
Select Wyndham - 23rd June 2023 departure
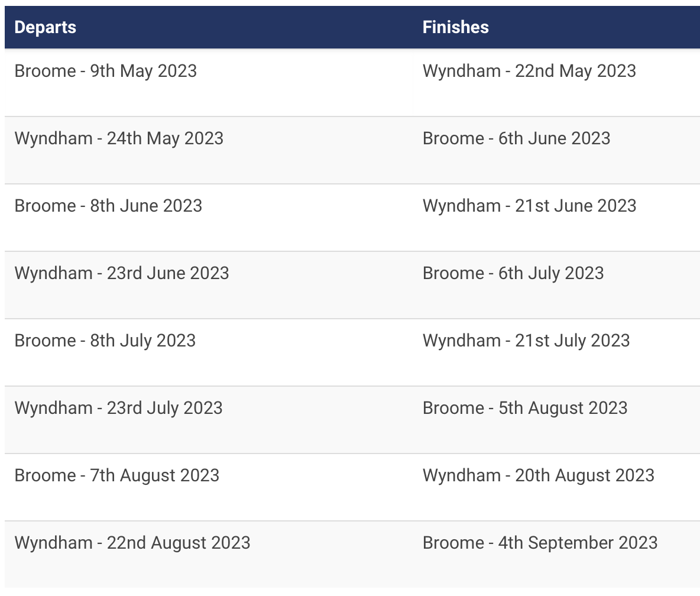121,273
